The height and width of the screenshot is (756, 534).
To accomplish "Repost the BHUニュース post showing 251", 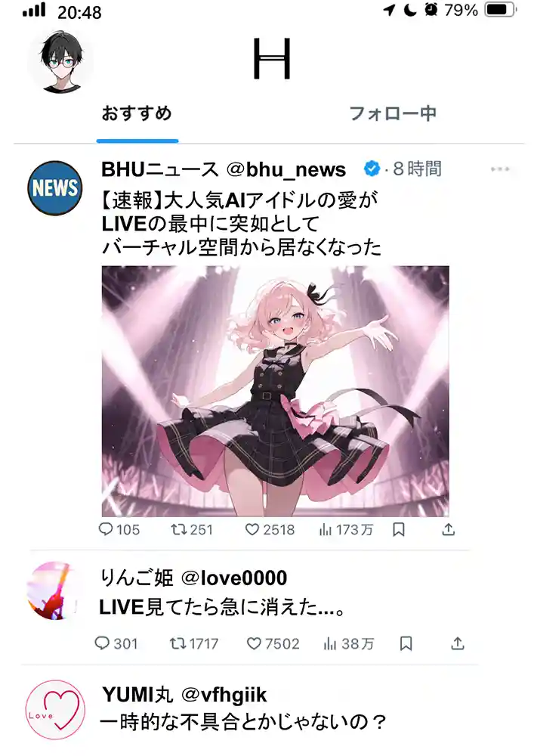I will point(192,529).
